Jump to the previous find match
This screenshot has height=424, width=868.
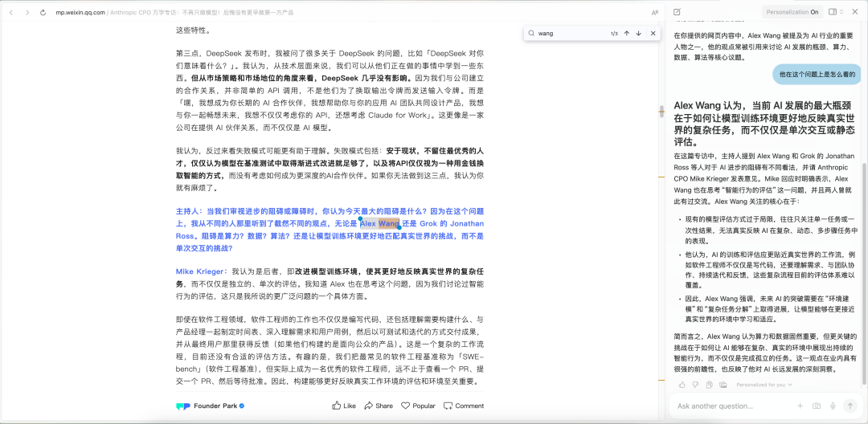pyautogui.click(x=627, y=33)
